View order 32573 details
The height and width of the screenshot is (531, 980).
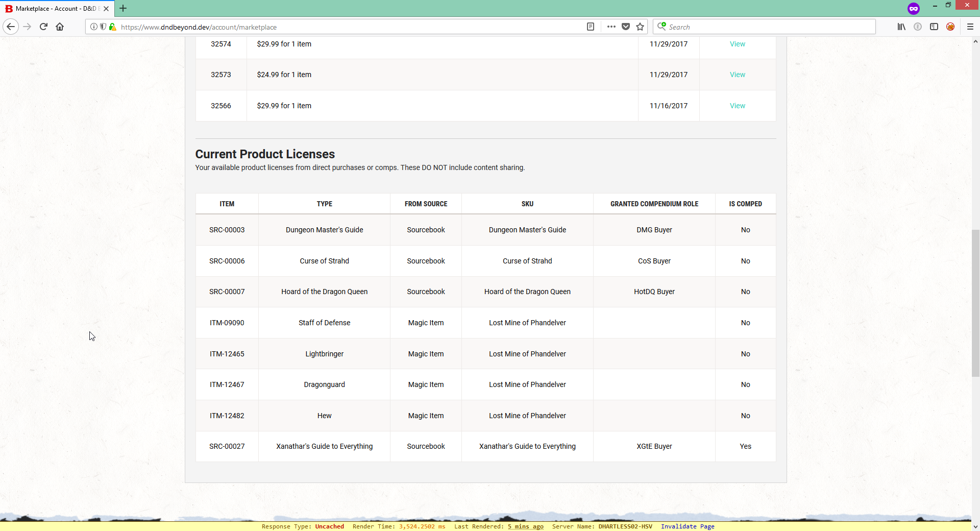click(737, 75)
